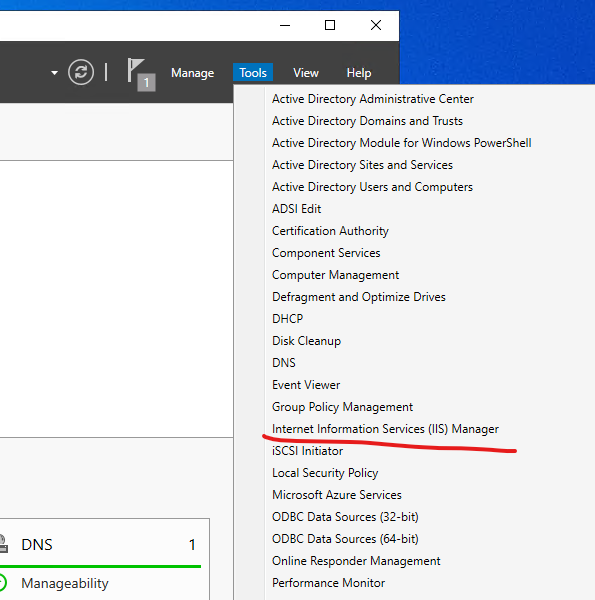
Task: Launch Computer Management
Action: click(x=335, y=275)
